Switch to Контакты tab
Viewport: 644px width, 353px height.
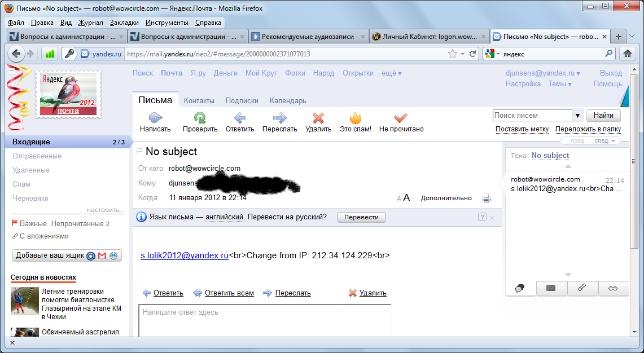point(199,100)
